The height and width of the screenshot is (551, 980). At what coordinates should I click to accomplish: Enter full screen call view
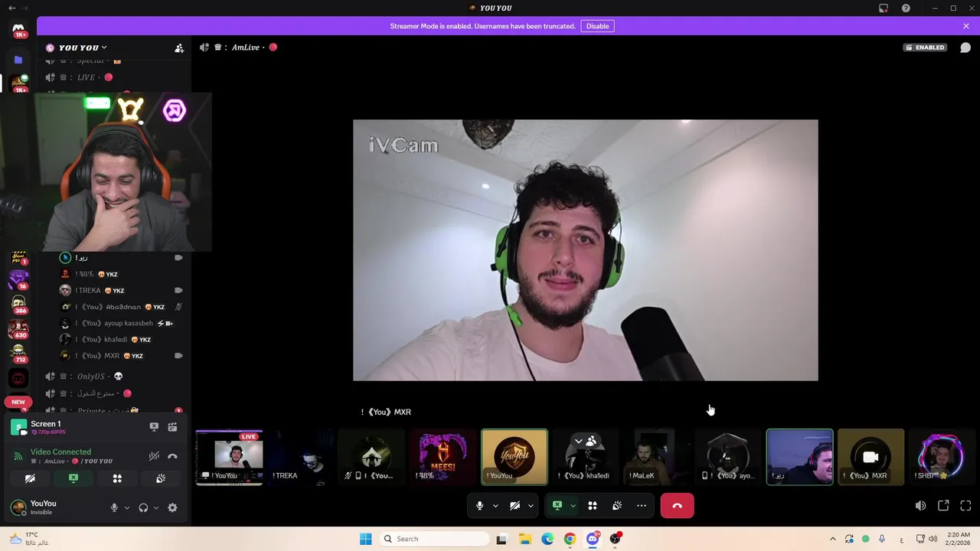click(x=965, y=506)
